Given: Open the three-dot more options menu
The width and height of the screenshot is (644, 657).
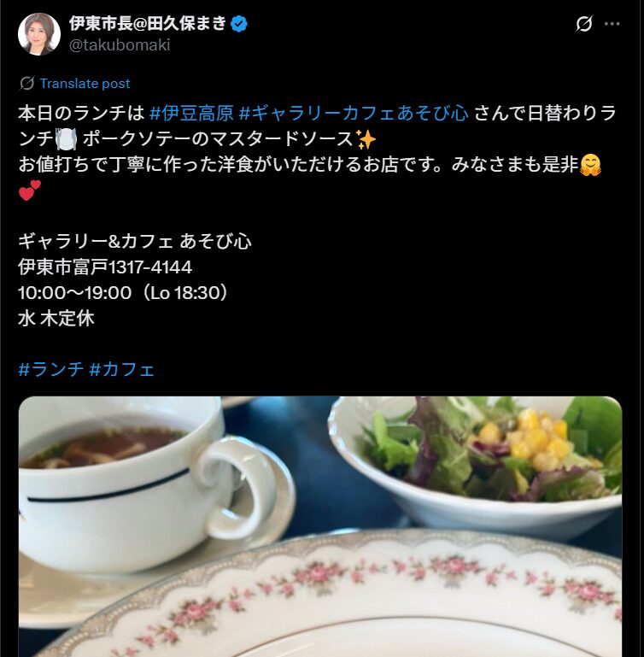Looking at the screenshot, I should pyautogui.click(x=612, y=24).
